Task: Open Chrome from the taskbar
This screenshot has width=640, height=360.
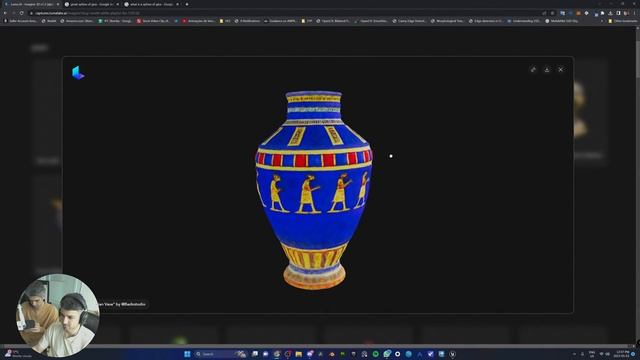Action: (x=277, y=354)
